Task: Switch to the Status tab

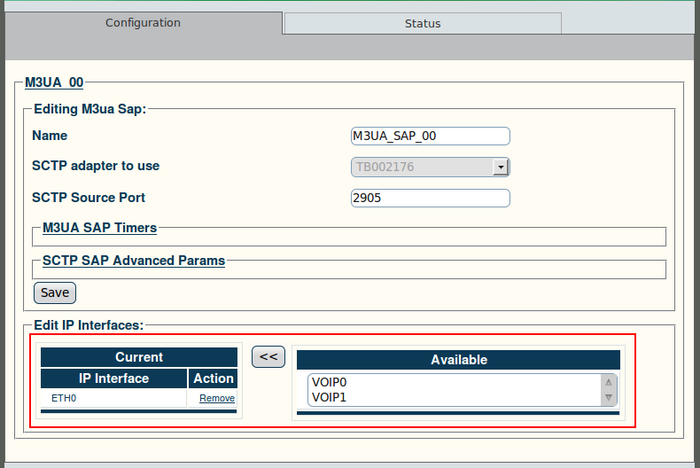Action: pos(422,23)
